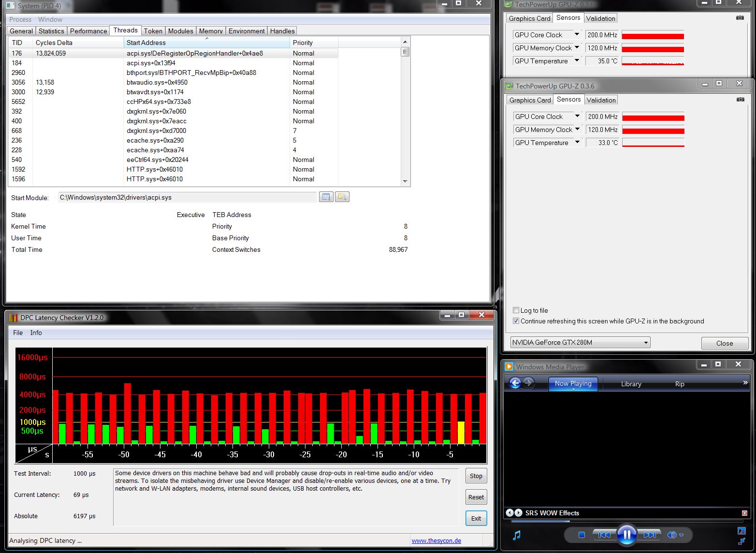Go to previous enhancement before SRS WOW Effects
Viewport: 756px width, 553px height.
[x=509, y=513]
